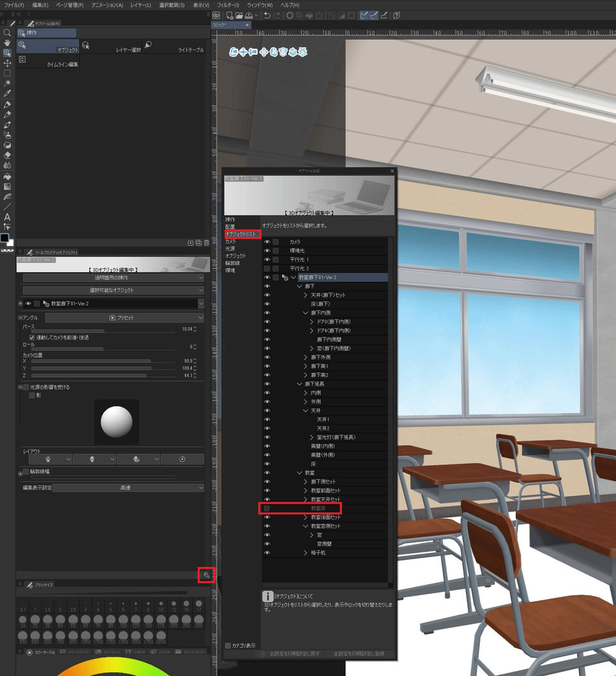Open the Clip Studio launcher icon

(216, 15)
